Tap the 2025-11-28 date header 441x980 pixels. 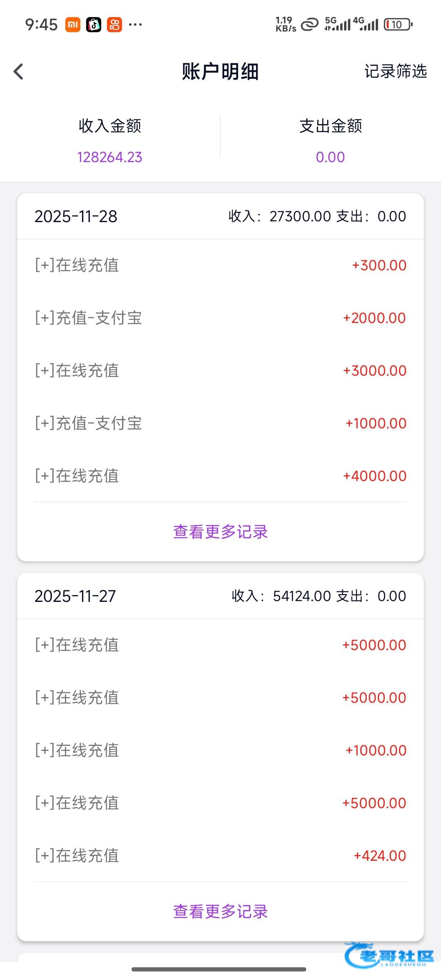tap(76, 216)
